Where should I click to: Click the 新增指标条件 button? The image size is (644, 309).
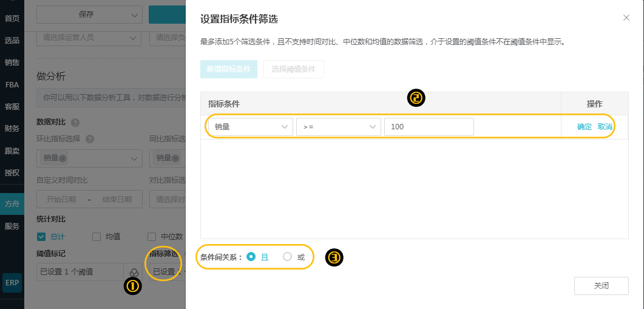(x=229, y=69)
